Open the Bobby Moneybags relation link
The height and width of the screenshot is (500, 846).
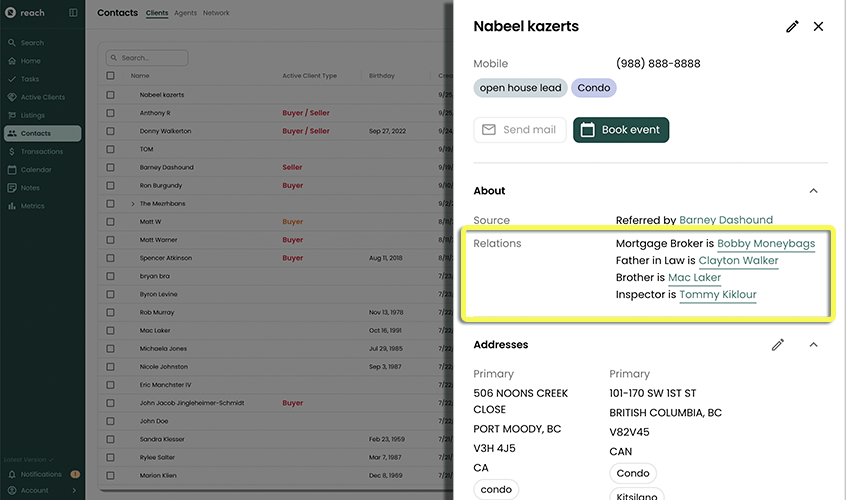tap(765, 244)
